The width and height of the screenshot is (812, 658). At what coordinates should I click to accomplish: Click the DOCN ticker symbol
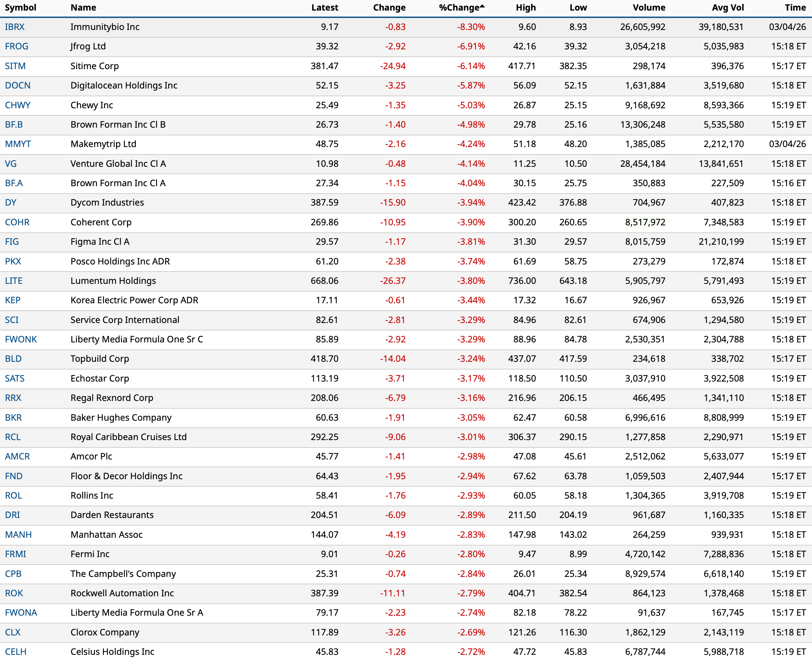click(17, 85)
